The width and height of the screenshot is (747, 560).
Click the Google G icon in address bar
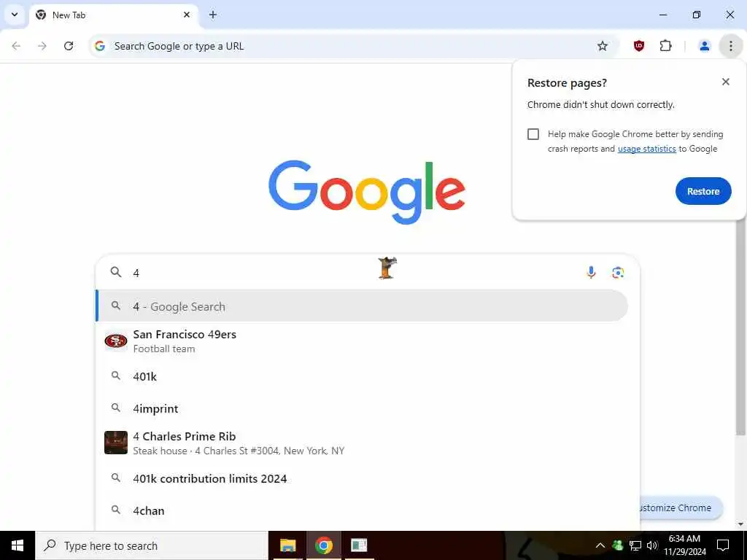(99, 46)
